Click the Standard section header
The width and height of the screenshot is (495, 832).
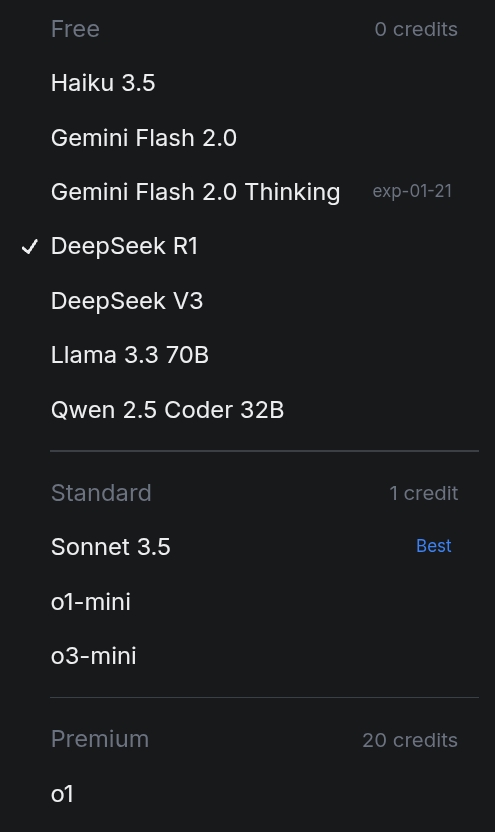coord(101,493)
